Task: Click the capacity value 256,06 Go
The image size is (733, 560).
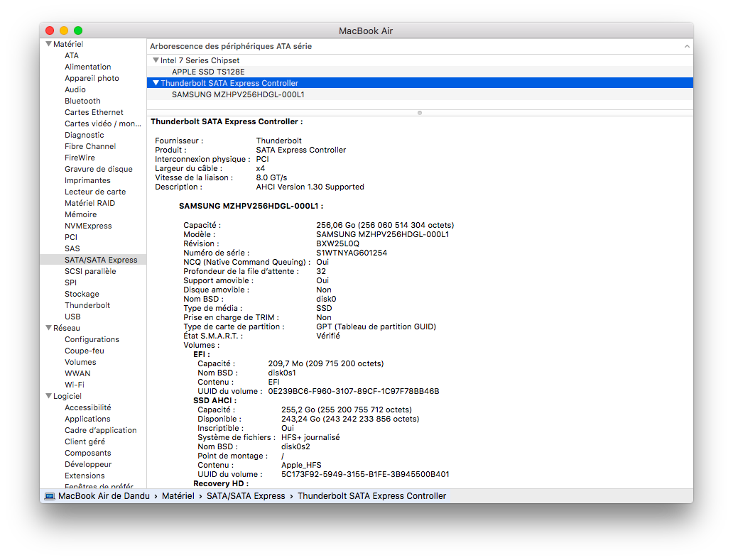Action: tap(336, 225)
